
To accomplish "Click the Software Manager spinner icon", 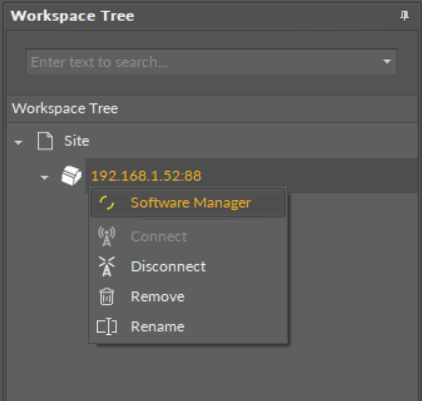I will pyautogui.click(x=107, y=203).
